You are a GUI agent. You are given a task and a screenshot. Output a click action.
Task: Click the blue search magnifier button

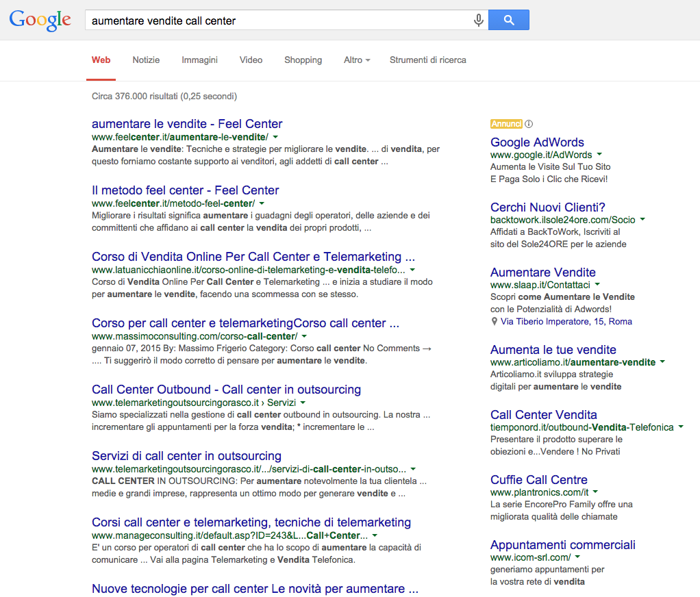(508, 20)
